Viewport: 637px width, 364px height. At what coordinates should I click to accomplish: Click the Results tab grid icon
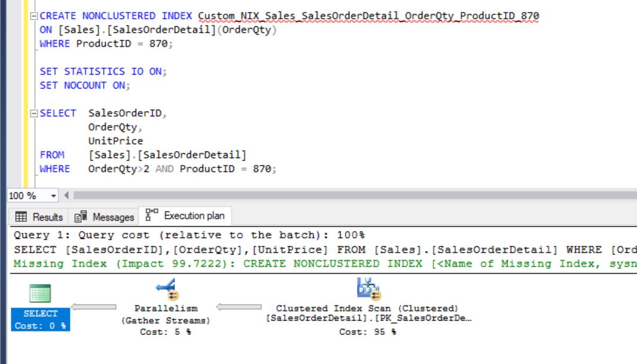tap(21, 217)
